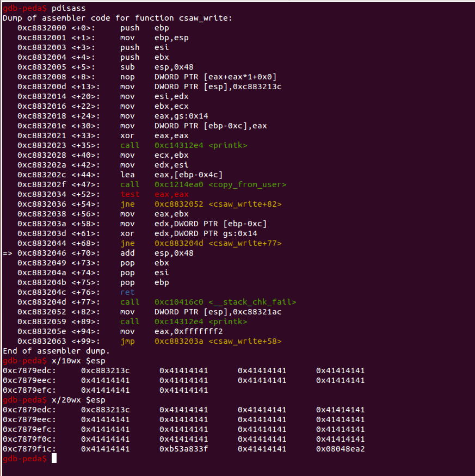Click the stack value 0x08048ea2

click(x=340, y=449)
